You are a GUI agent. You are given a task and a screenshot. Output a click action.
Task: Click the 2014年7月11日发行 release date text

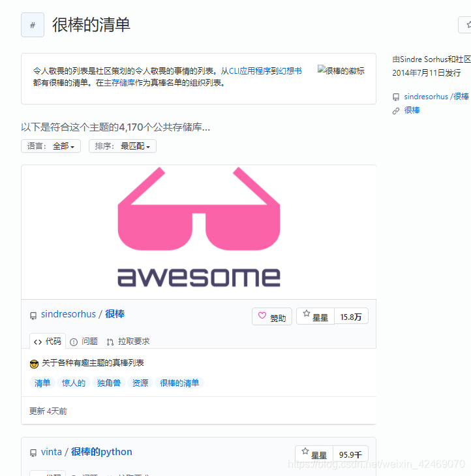[x=427, y=73]
